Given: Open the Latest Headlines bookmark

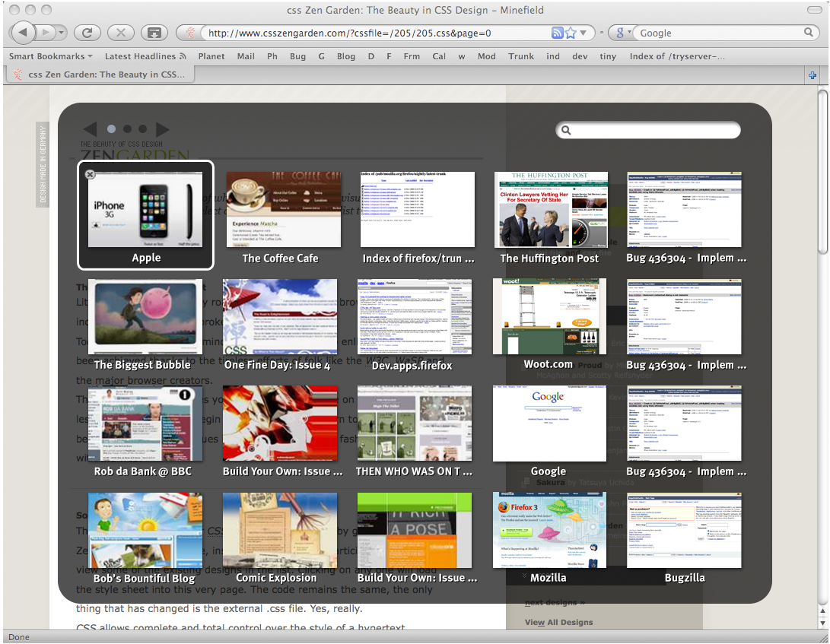Looking at the screenshot, I should [145, 56].
